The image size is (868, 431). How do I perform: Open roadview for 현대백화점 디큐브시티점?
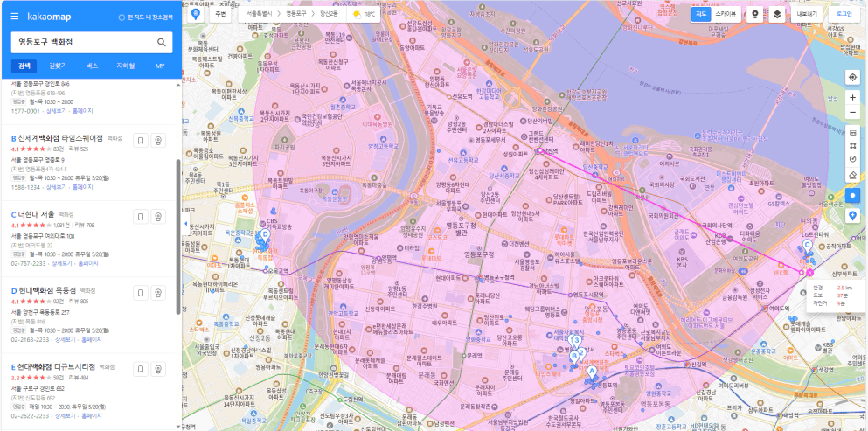click(158, 369)
